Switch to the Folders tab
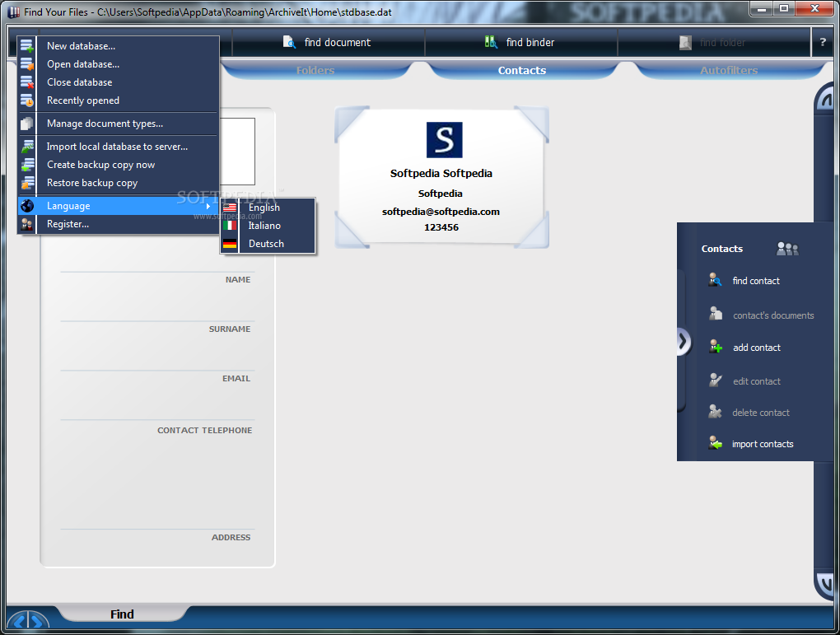Viewport: 840px width, 635px height. point(315,70)
